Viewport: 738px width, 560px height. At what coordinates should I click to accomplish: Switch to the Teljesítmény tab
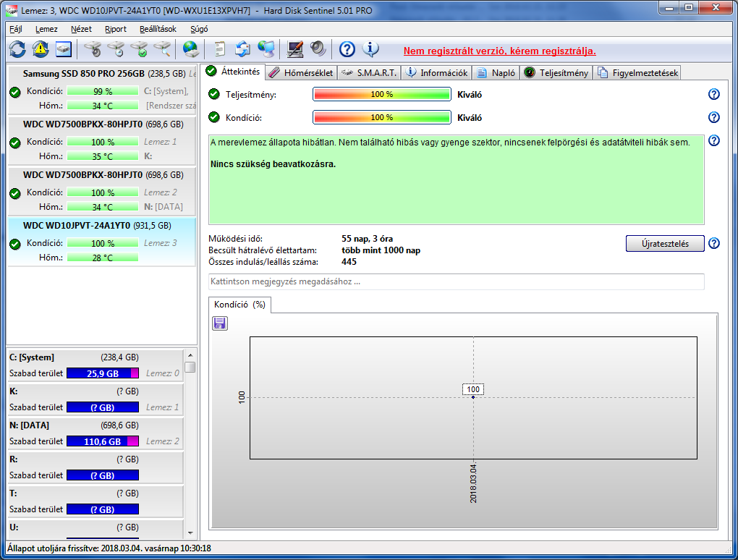point(556,73)
